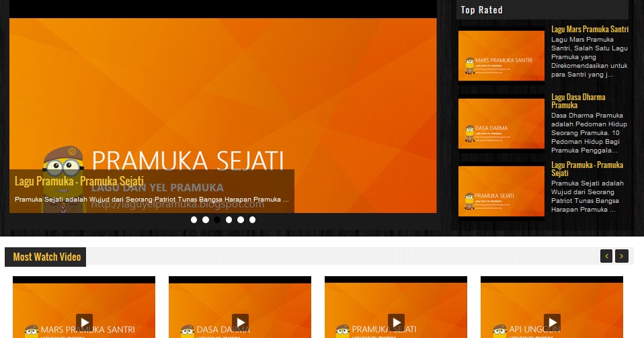The image size is (644, 338).
Task: Click the Pramuka Sejati adalah Wujud Top Rated description
Action: (588, 196)
